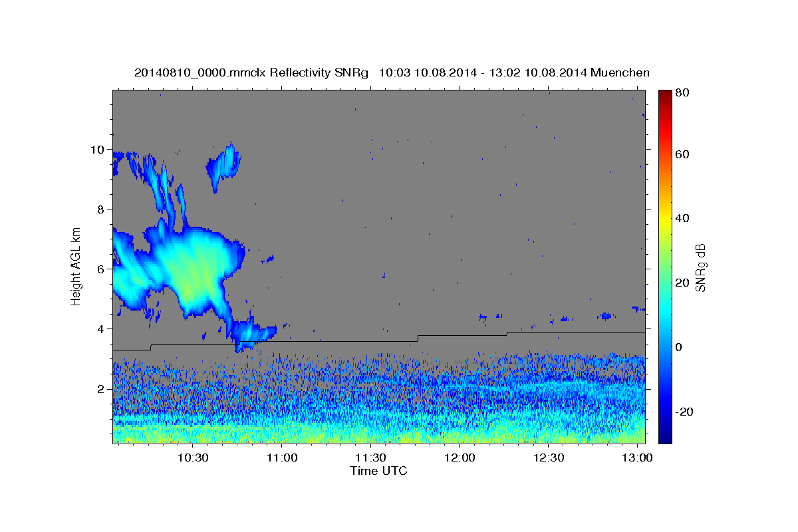Click the colorbar value 80
The height and width of the screenshot is (532, 798).
683,93
